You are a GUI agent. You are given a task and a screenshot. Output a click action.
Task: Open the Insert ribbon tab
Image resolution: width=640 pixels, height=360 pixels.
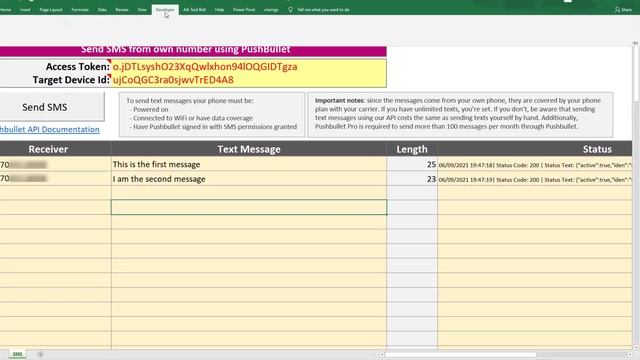tap(25, 9)
